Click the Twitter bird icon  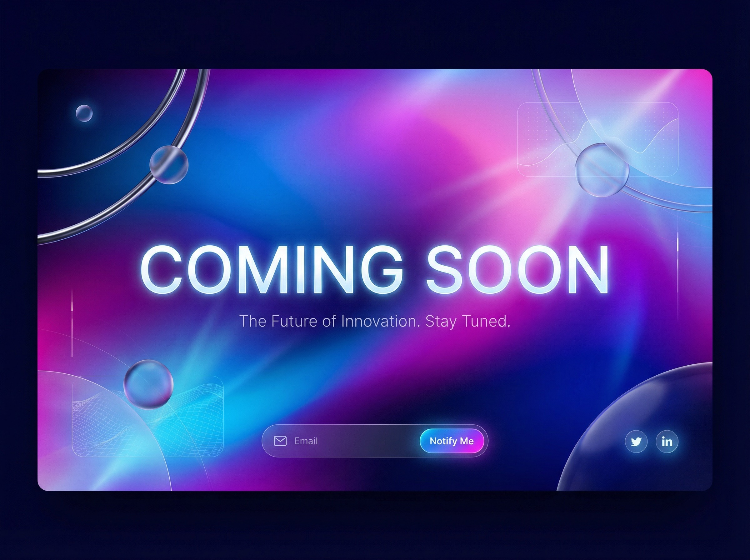(636, 441)
